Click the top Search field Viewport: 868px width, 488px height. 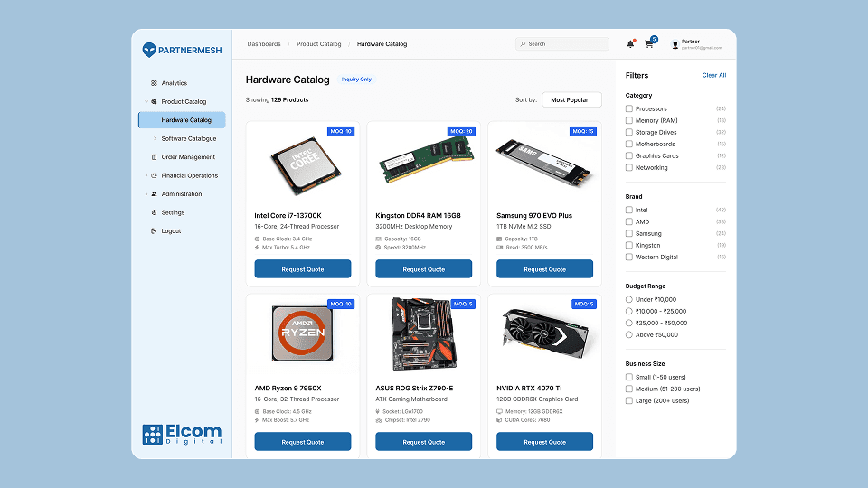click(562, 44)
